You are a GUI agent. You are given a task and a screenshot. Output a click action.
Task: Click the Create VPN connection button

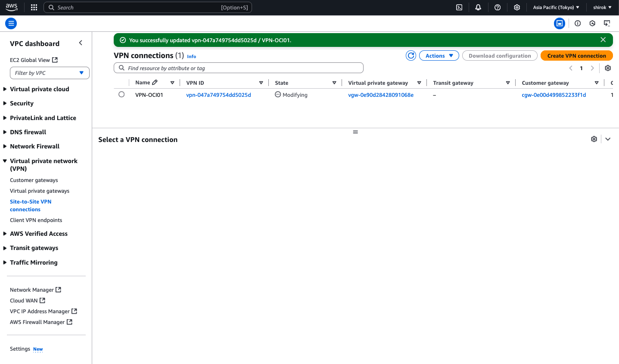point(576,56)
